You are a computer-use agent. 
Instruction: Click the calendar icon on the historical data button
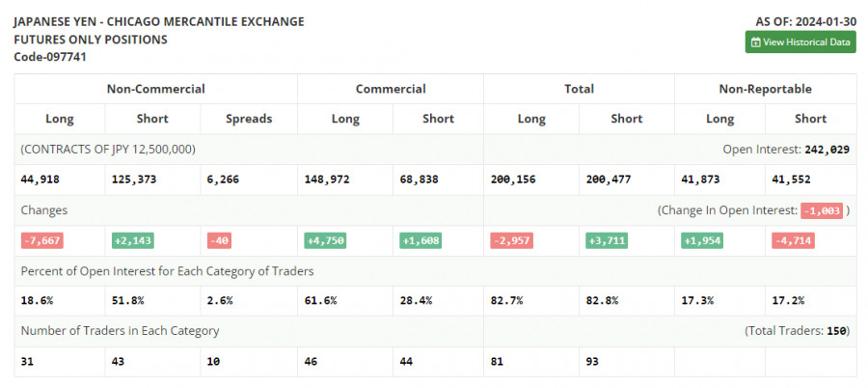point(756,42)
